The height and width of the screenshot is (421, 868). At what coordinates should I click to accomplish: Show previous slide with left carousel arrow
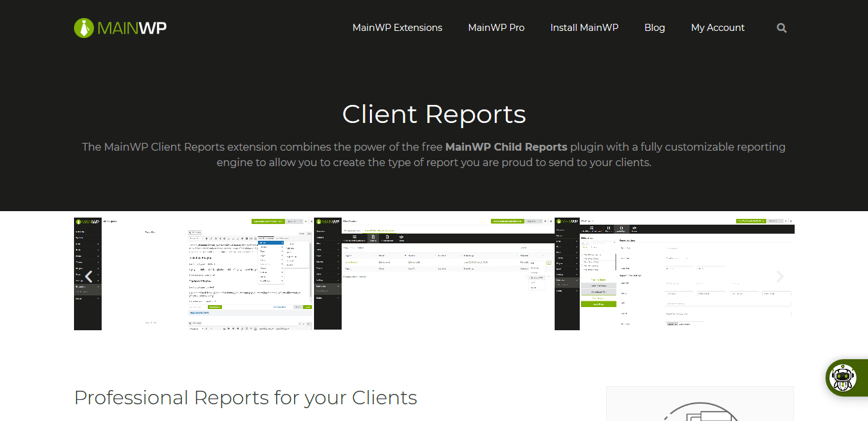[x=89, y=276]
